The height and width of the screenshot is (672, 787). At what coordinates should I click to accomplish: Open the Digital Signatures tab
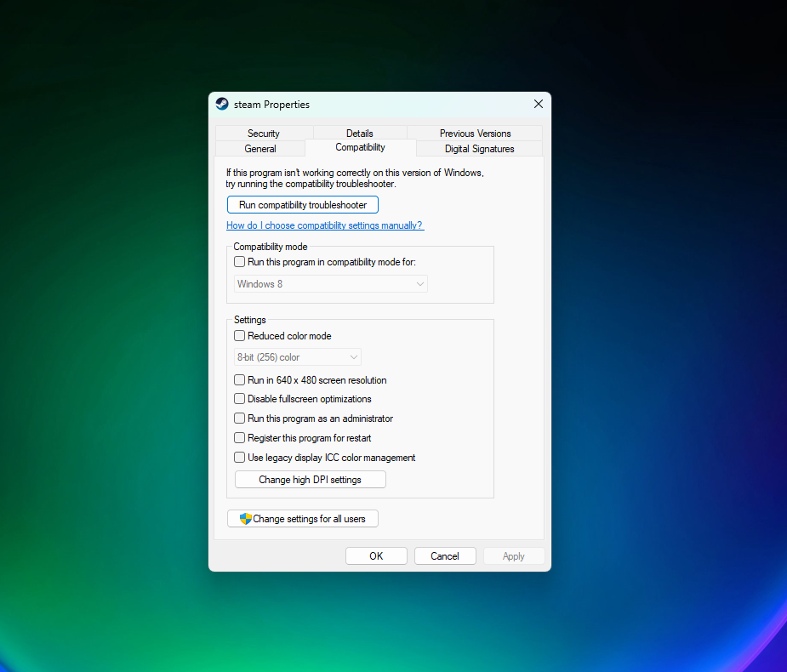click(479, 149)
